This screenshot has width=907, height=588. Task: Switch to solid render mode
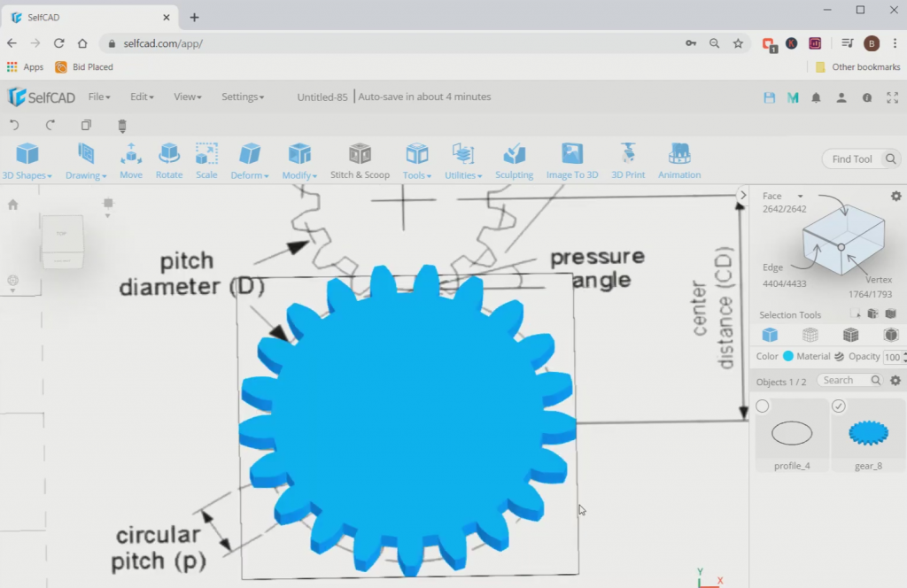pyautogui.click(x=770, y=335)
